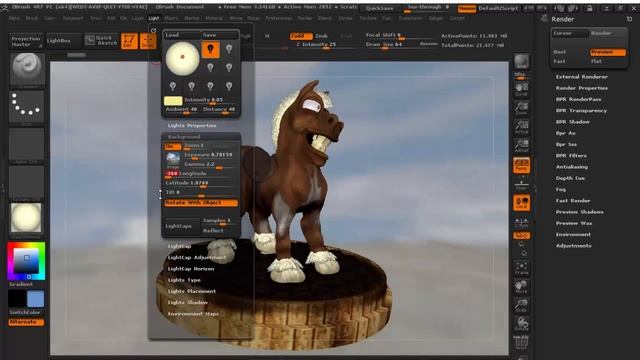
Task: Expand LightCap Adjustment section
Action: pyautogui.click(x=196, y=258)
